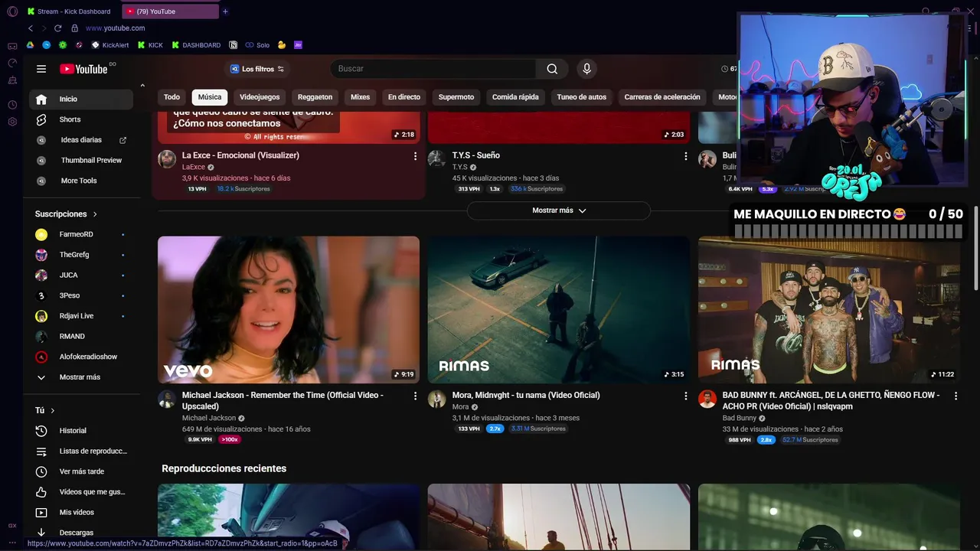Open Alofokeradioshow subscription channel

(x=81, y=357)
